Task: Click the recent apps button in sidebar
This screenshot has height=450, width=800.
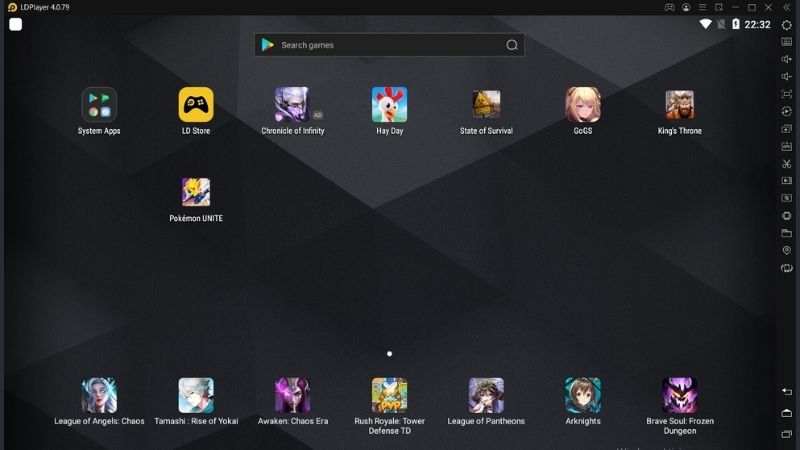Action: coord(787,434)
